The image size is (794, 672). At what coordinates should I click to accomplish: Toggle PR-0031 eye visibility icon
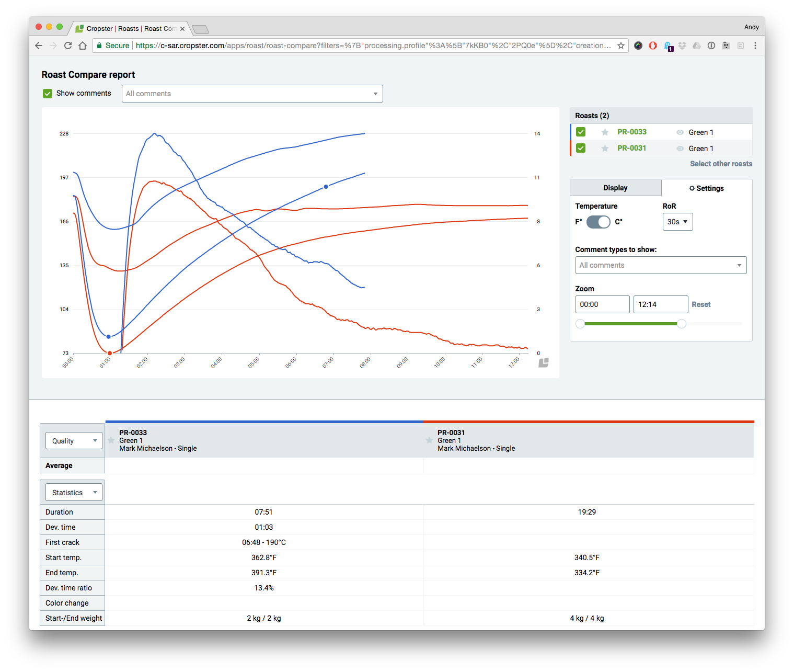[x=680, y=149]
